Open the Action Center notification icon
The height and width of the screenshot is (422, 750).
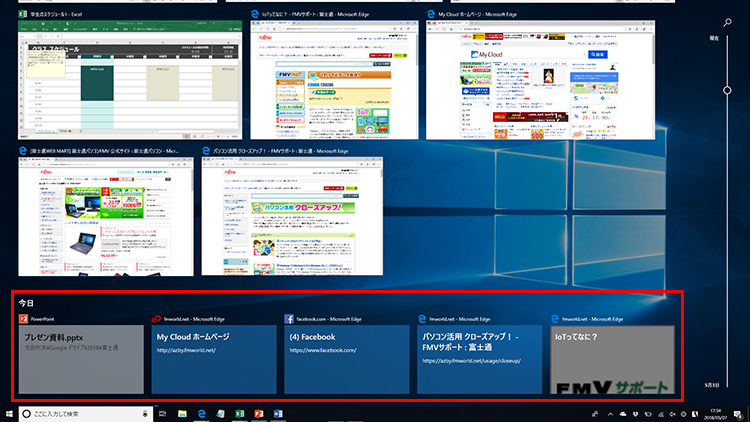[738, 413]
